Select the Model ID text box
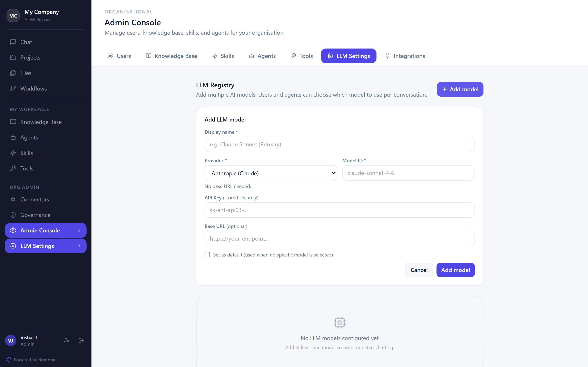This screenshot has width=588, height=367. coord(408,173)
